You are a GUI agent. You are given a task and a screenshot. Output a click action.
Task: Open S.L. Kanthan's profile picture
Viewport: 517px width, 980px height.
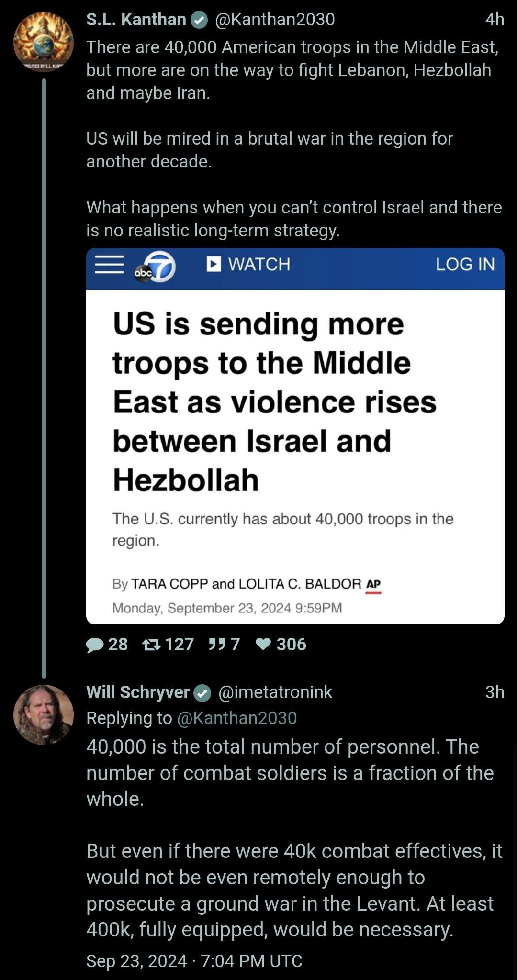click(44, 42)
